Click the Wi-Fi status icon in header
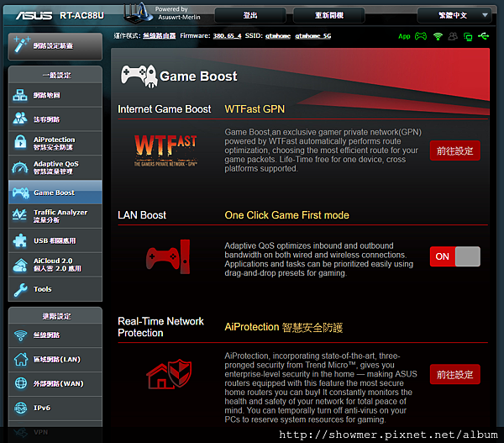 (438, 36)
